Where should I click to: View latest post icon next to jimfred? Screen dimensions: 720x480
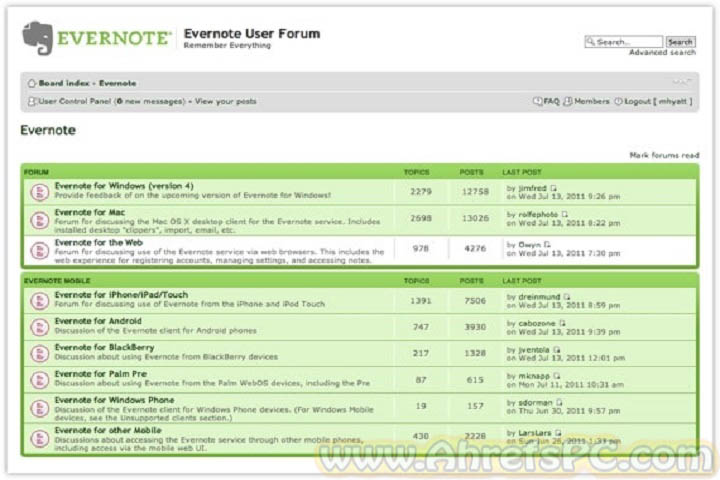[x=553, y=188]
